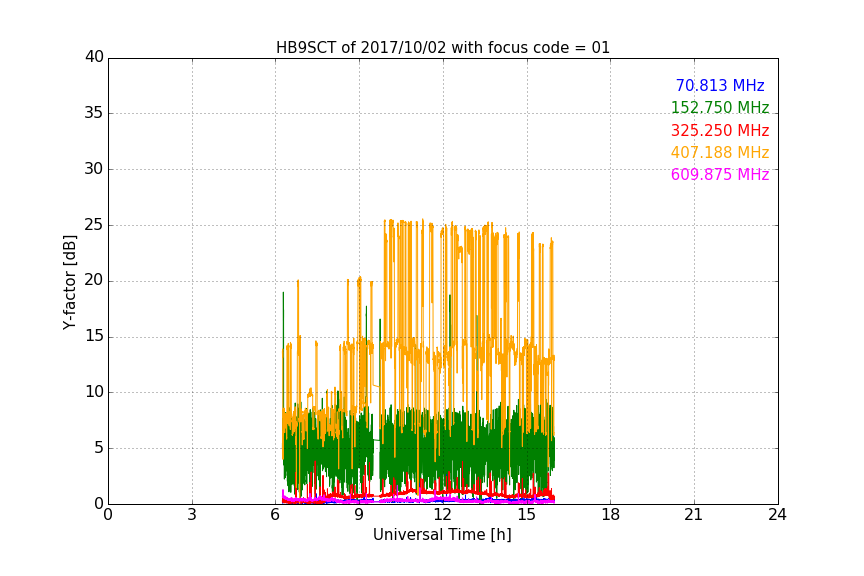Click the y-axis tick label 10
Viewport: 864px width, 576px height.
tap(94, 392)
